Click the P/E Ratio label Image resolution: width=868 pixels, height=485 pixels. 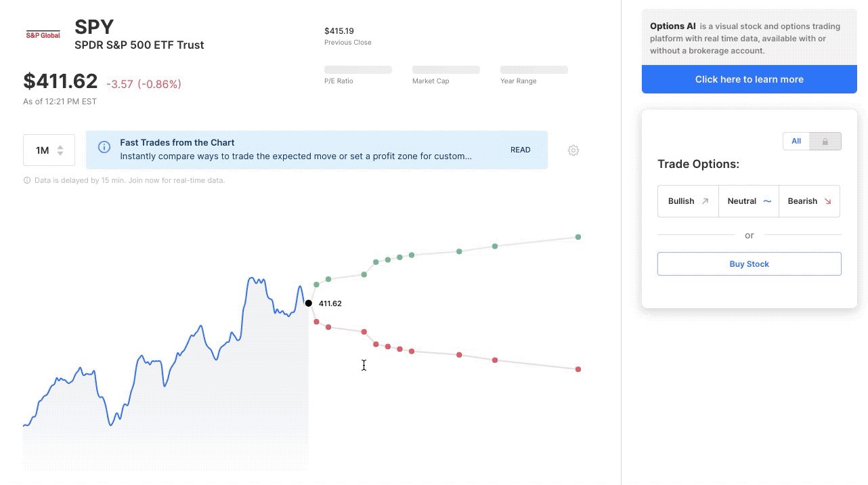click(x=339, y=81)
